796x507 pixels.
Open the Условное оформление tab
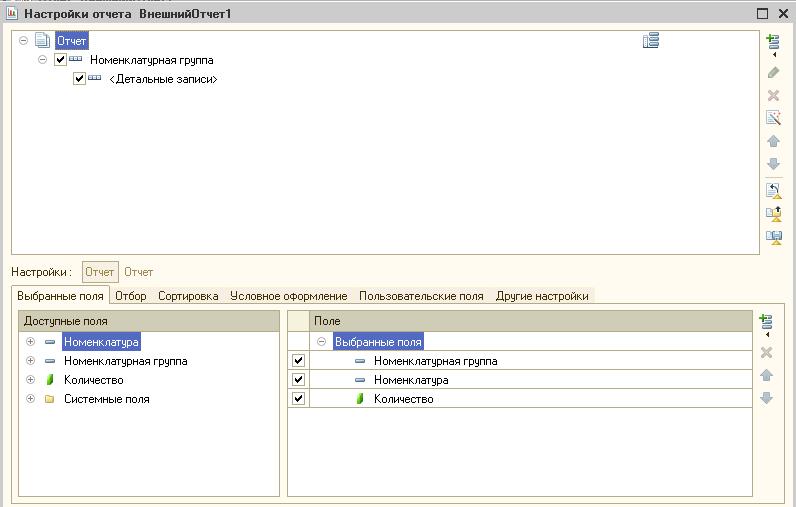288,296
